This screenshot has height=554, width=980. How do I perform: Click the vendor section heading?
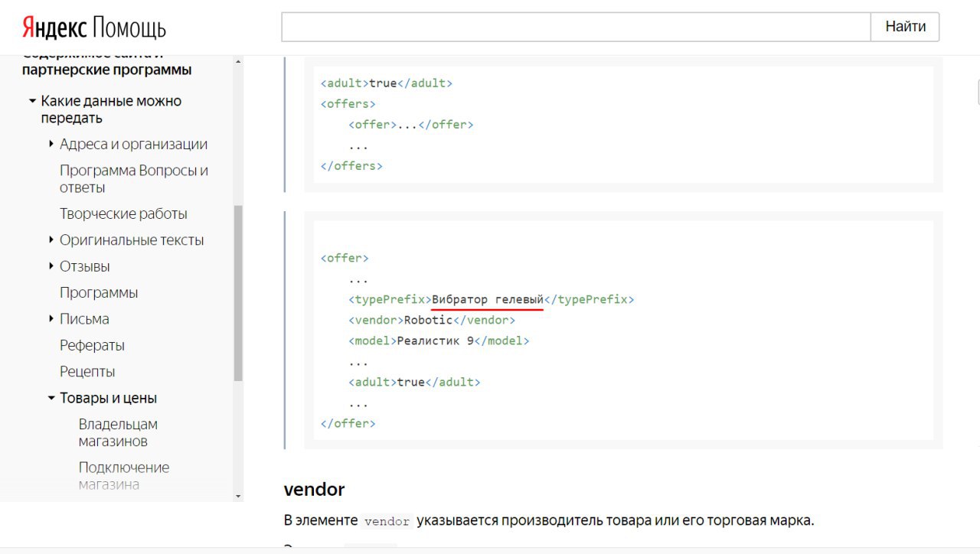(x=314, y=490)
